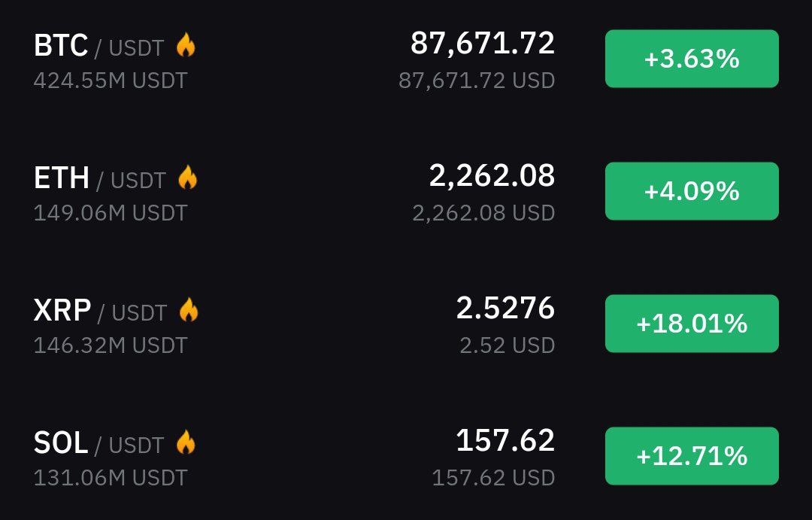Select the SOL price 157.62
This screenshot has width=812, height=520.
tap(505, 441)
